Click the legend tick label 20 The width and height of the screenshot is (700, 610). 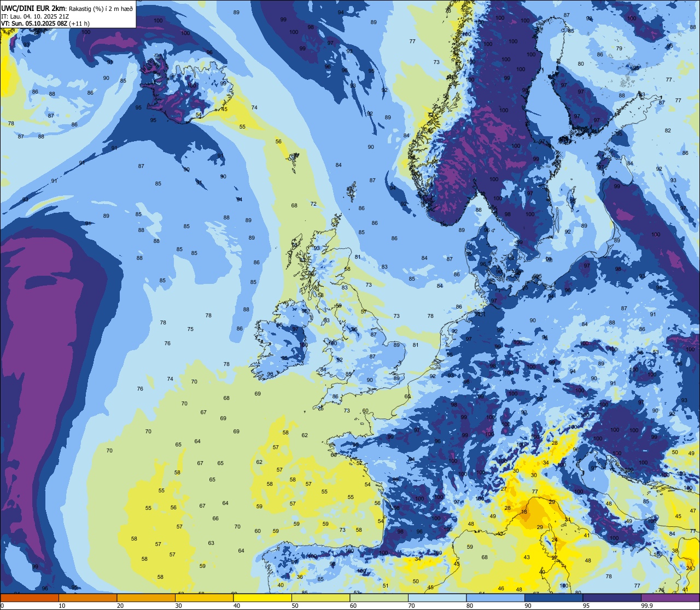point(120,606)
